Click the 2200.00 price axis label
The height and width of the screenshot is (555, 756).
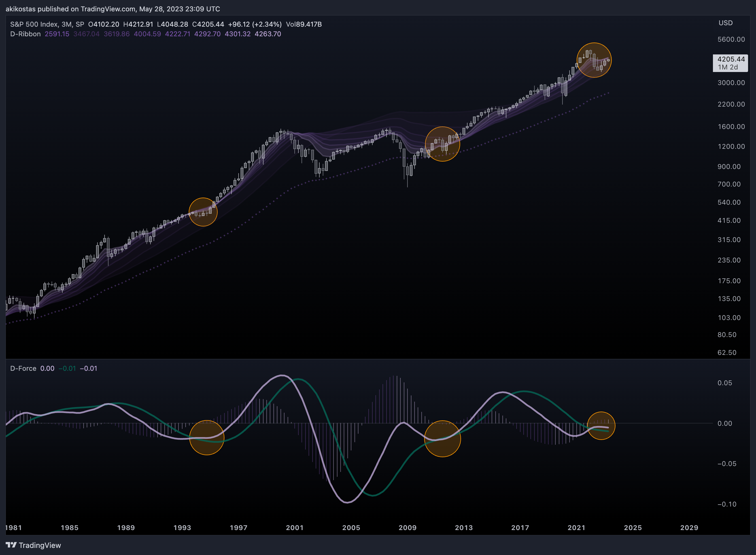pyautogui.click(x=731, y=104)
